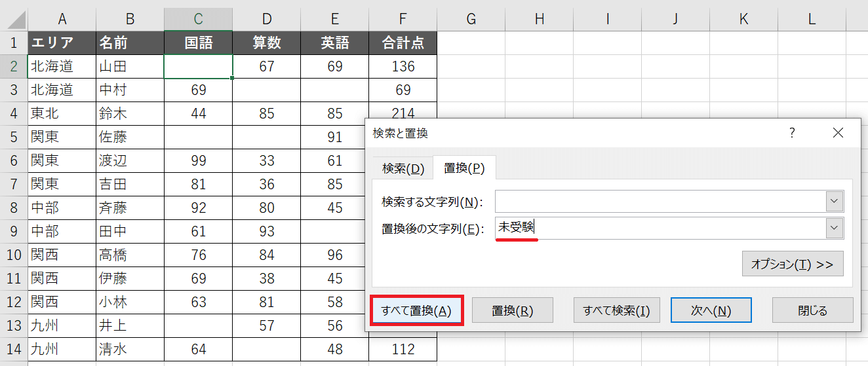Switch to the '検索(D)' tab

point(403,169)
